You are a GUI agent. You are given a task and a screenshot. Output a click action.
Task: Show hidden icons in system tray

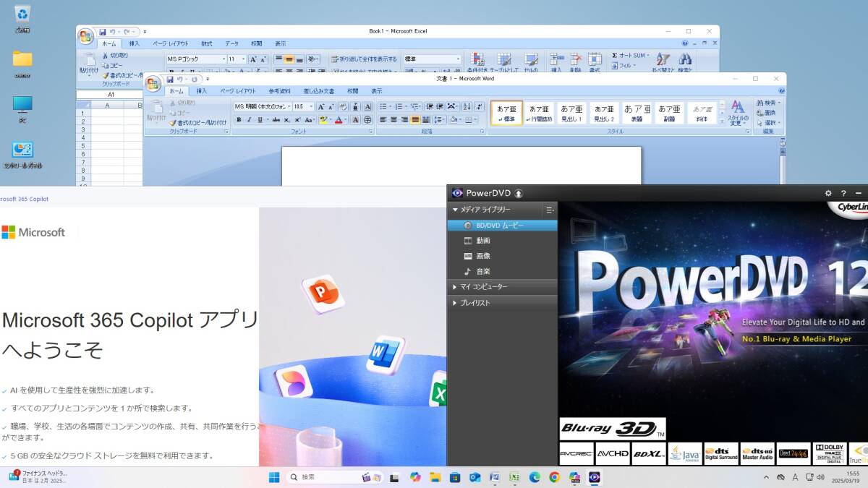[766, 477]
